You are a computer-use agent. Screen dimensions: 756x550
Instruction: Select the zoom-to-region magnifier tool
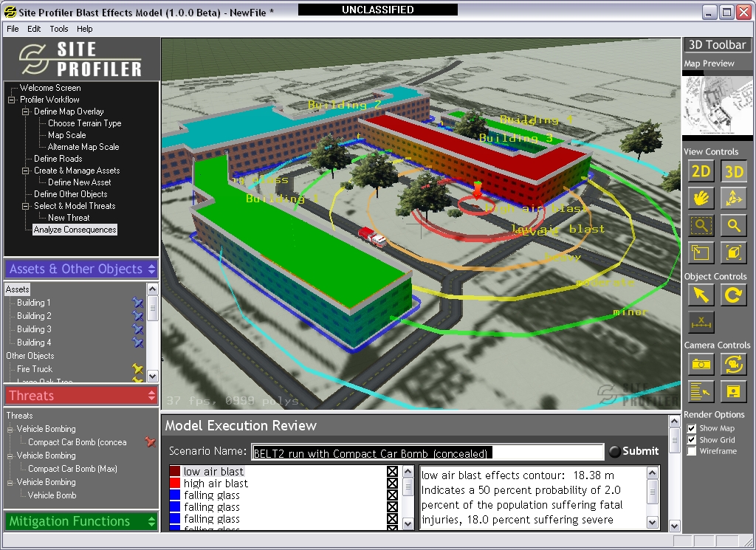coord(701,225)
